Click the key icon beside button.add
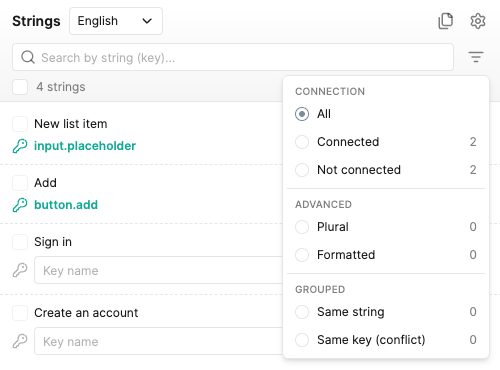The height and width of the screenshot is (370, 500). (20, 205)
